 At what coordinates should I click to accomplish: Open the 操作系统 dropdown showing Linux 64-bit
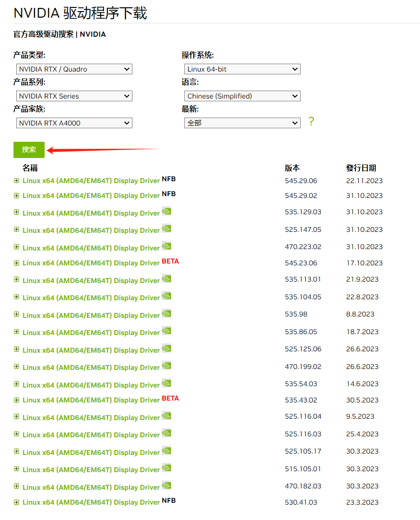pyautogui.click(x=243, y=69)
